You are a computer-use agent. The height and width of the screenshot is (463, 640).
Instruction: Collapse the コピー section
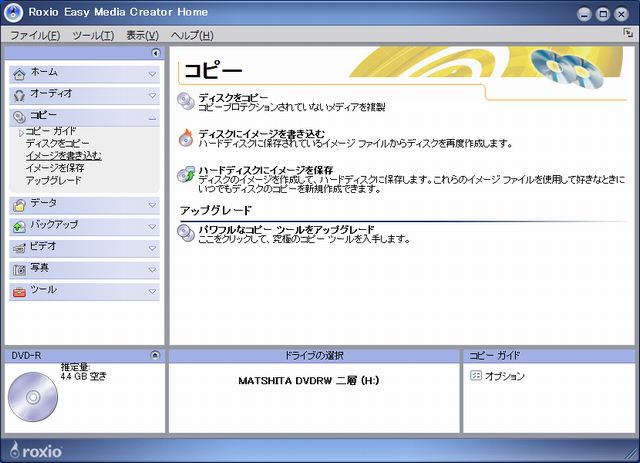click(152, 119)
